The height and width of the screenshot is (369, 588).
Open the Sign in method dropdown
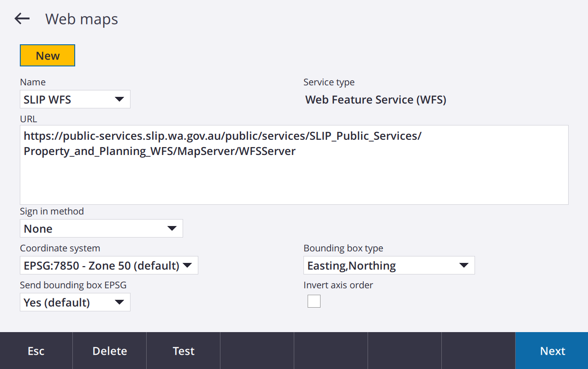pyautogui.click(x=101, y=228)
